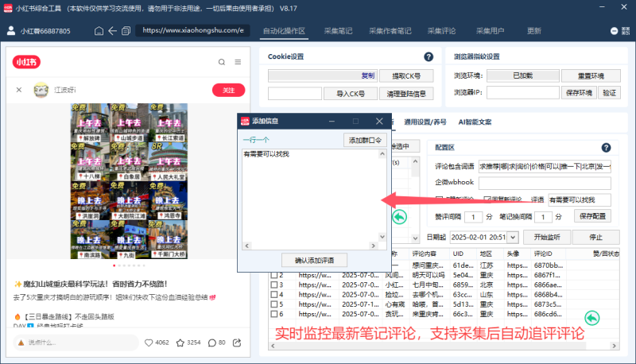Viewport: 636px width, 364px height.
Task: Click the home icon in the navigation bar
Action: click(99, 31)
